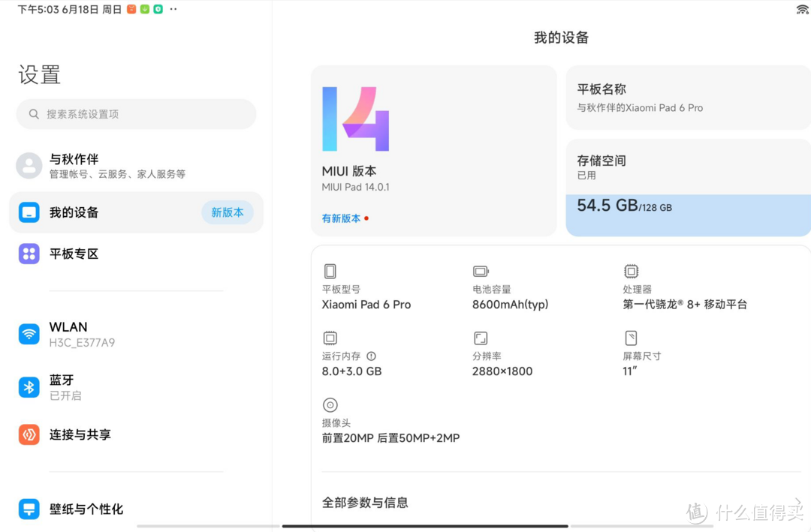Click the 2880×1800 resolution value
This screenshot has width=811, height=532.
click(x=502, y=371)
